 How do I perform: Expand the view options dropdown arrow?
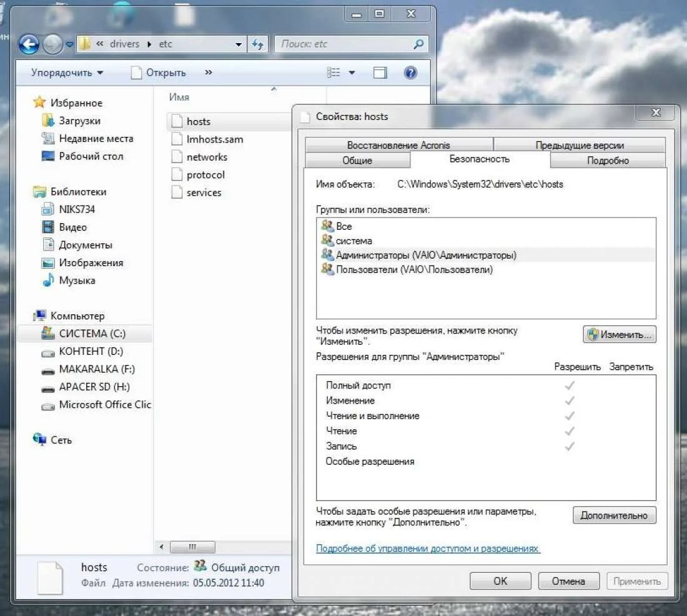coord(352,73)
